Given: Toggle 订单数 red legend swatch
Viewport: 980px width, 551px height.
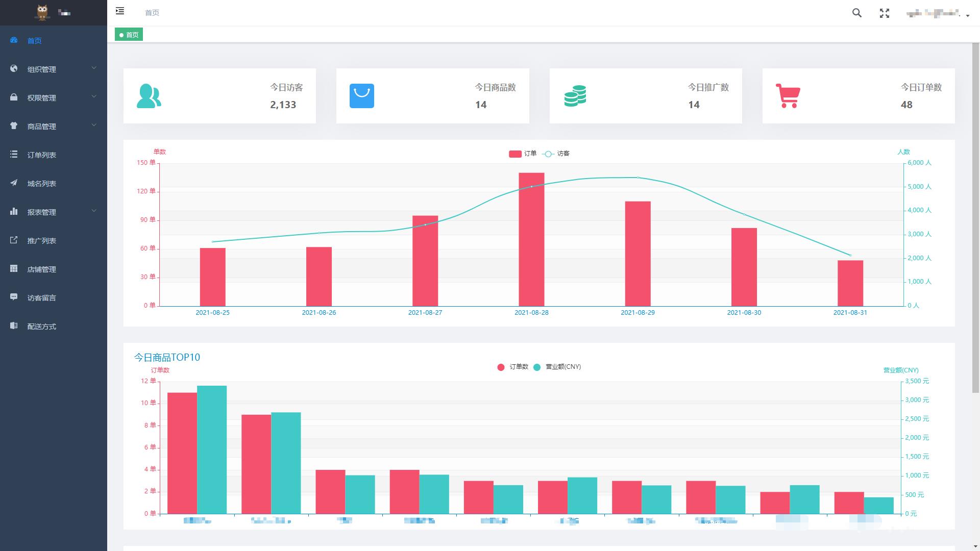Looking at the screenshot, I should [x=501, y=367].
